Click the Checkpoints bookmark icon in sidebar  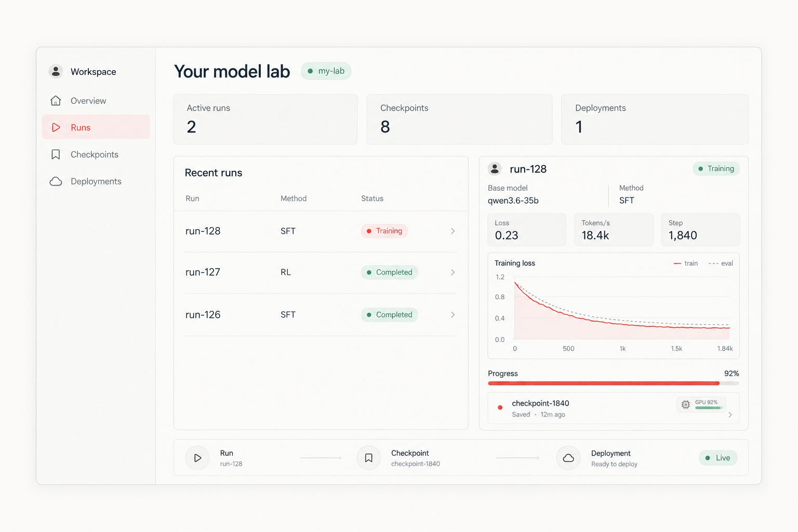pos(56,154)
